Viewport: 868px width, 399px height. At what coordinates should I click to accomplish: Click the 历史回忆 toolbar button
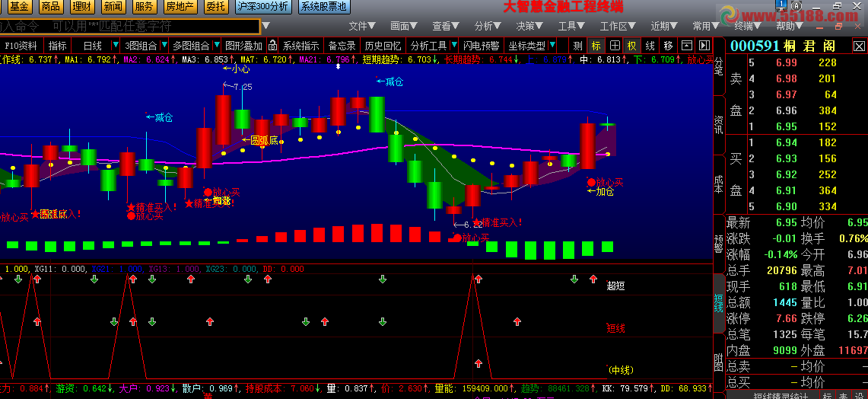tap(383, 46)
